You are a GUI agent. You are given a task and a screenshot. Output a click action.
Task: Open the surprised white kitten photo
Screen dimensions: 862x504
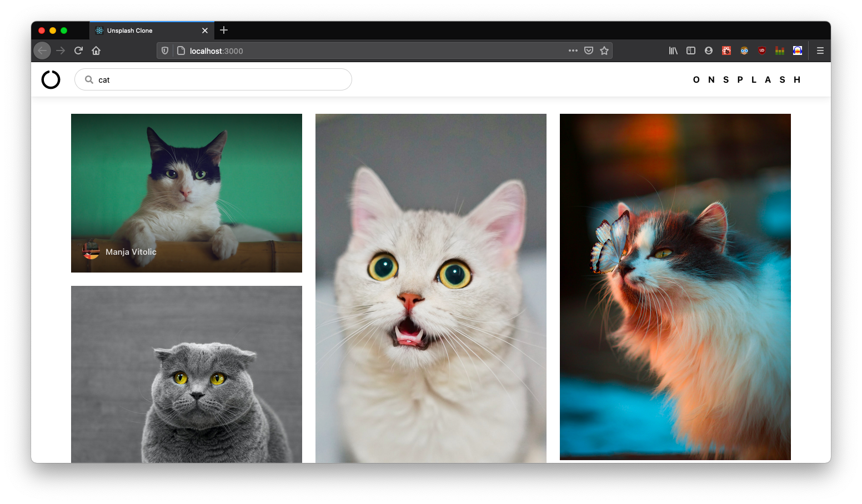[x=431, y=288]
